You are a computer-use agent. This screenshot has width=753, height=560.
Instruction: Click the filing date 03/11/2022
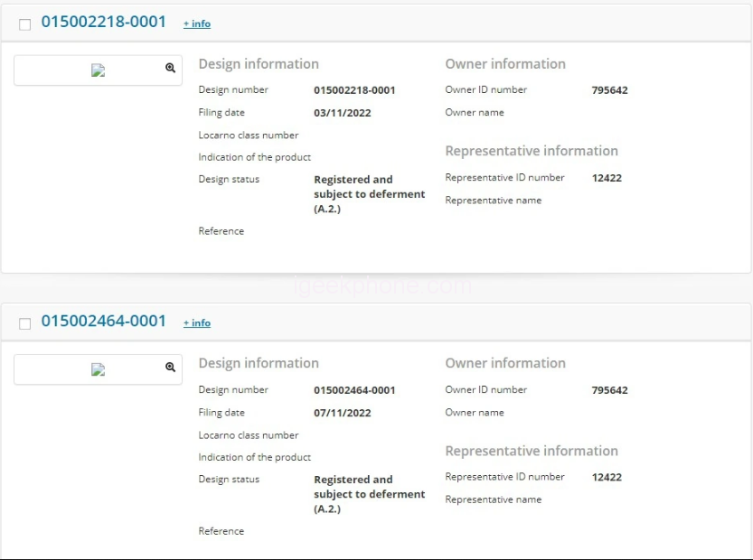click(342, 113)
